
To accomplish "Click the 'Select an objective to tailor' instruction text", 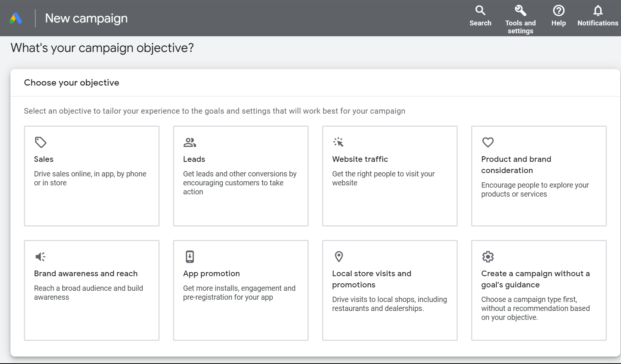I will pos(214,111).
